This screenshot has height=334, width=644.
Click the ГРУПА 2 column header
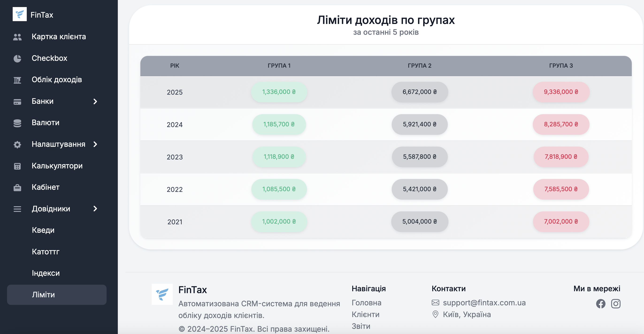419,66
